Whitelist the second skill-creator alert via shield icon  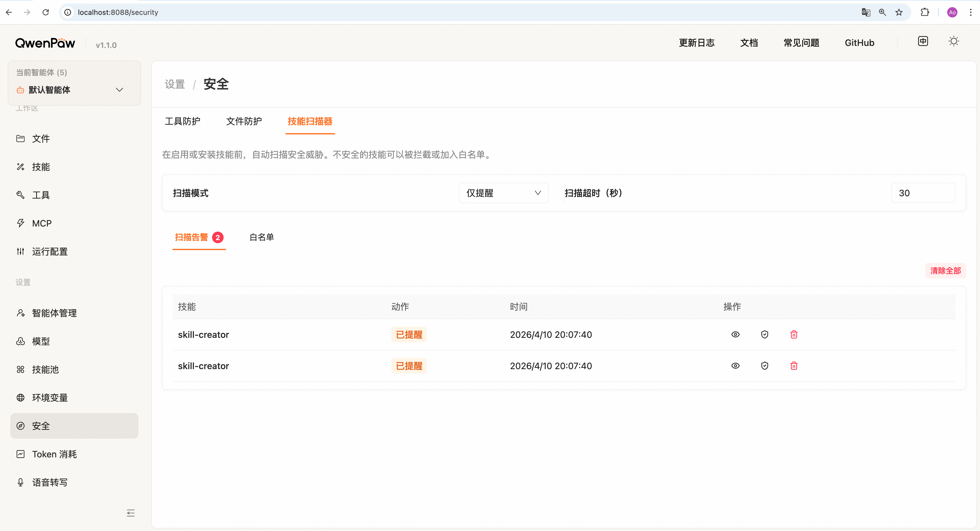[x=765, y=366]
